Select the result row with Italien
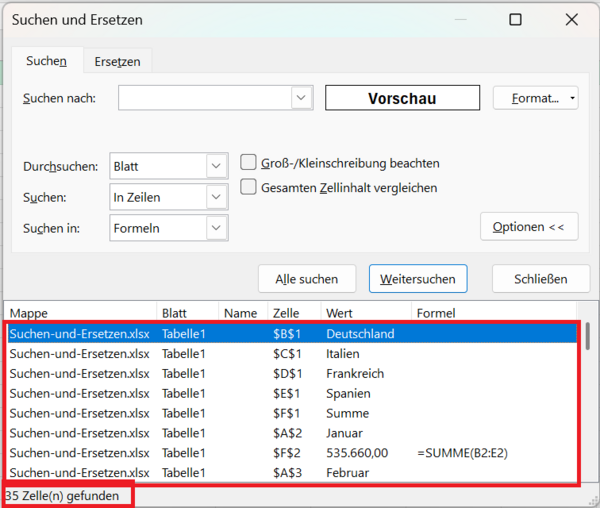Screen dimensions: 600x508 coord(290,354)
